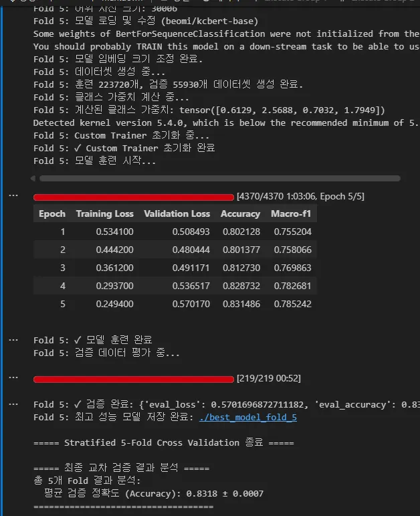Click the '최종 교차 검증 결과 분석' heading line
The width and height of the screenshot is (420, 516).
pyautogui.click(x=121, y=468)
